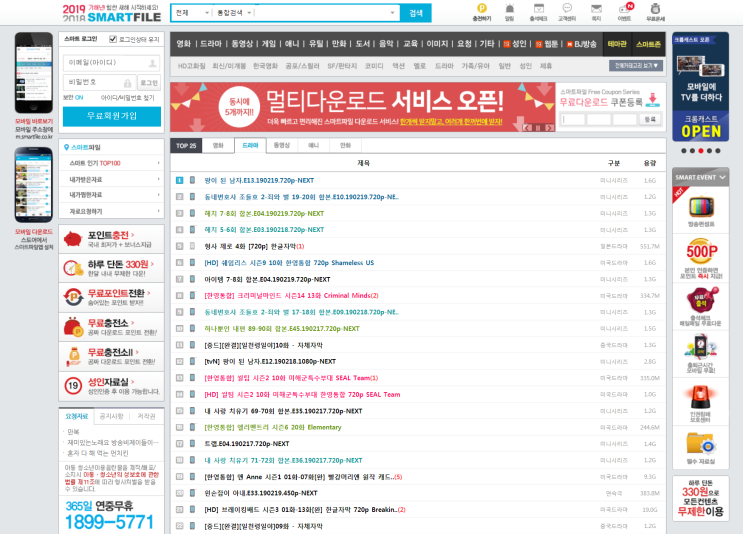Screen dimensions: 743x534
Task: Open the second free charging station II icon
Action: tap(73, 356)
